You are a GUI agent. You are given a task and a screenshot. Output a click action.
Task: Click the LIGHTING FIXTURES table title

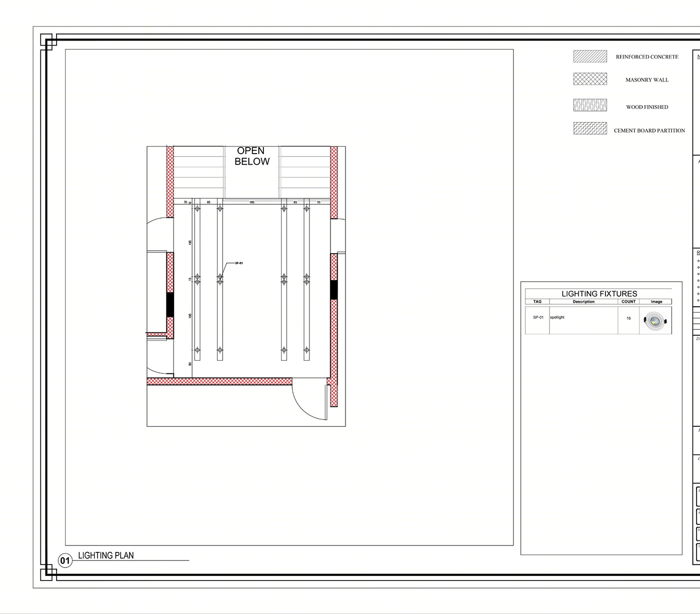click(x=598, y=292)
